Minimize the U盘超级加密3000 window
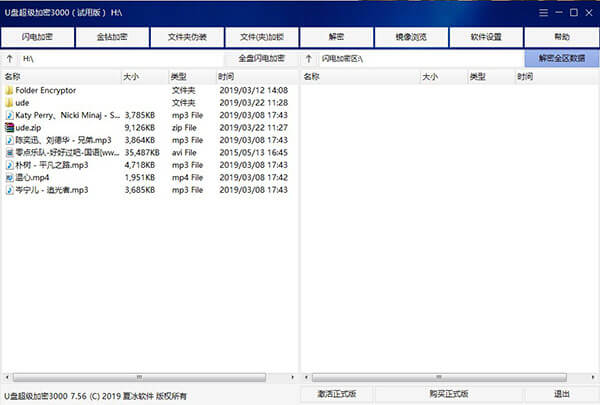 [x=559, y=13]
